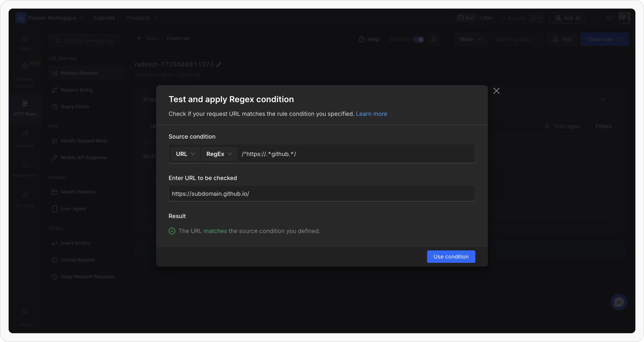Open the URL source type dropdown
Viewport: 644px width, 342px height.
coord(185,154)
